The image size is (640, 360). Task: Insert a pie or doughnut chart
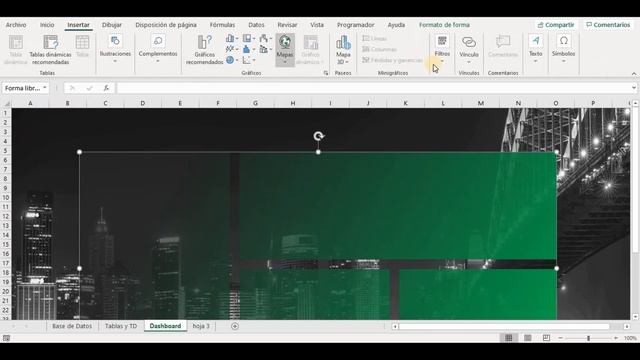(230, 60)
